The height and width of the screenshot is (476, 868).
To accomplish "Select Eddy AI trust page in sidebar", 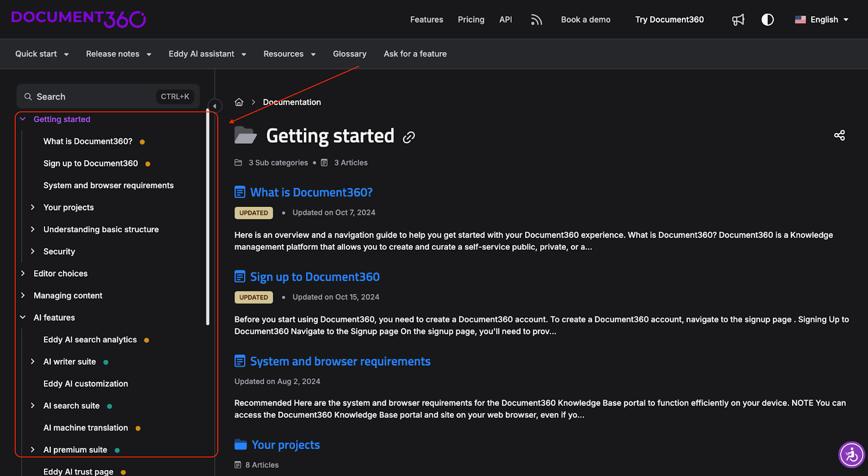I will tap(79, 471).
